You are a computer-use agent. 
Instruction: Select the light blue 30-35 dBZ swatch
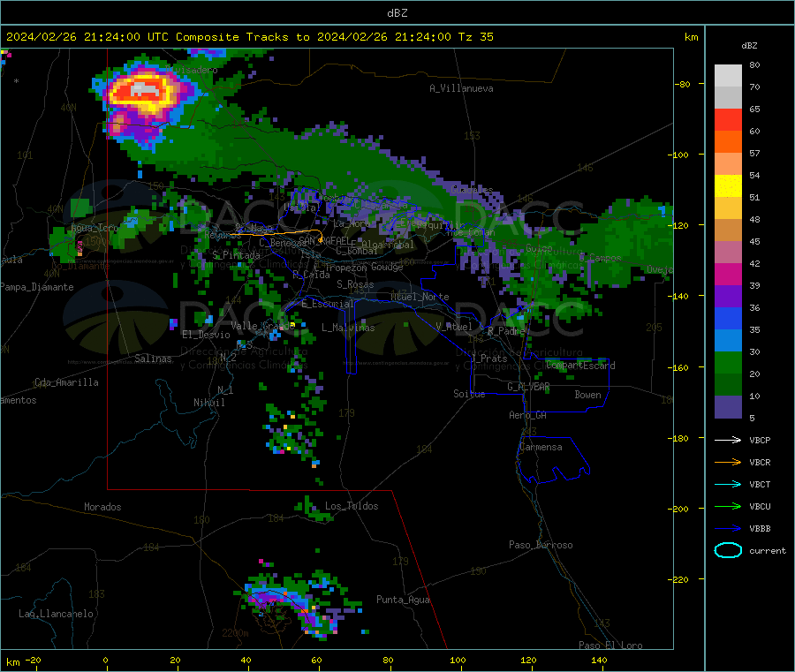728,341
